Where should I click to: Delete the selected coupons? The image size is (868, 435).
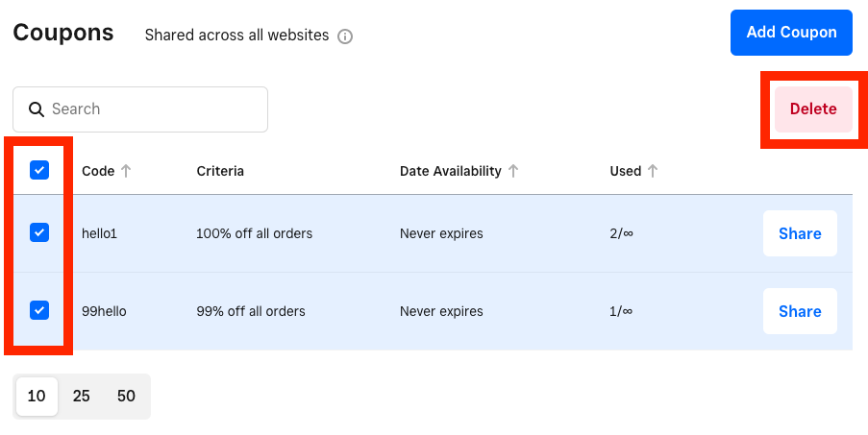pyautogui.click(x=813, y=109)
